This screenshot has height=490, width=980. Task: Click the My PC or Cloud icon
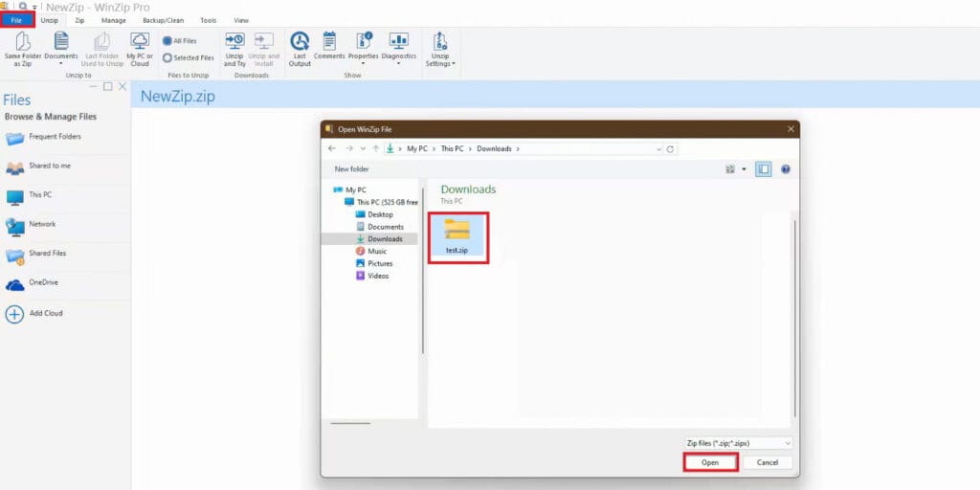[140, 41]
